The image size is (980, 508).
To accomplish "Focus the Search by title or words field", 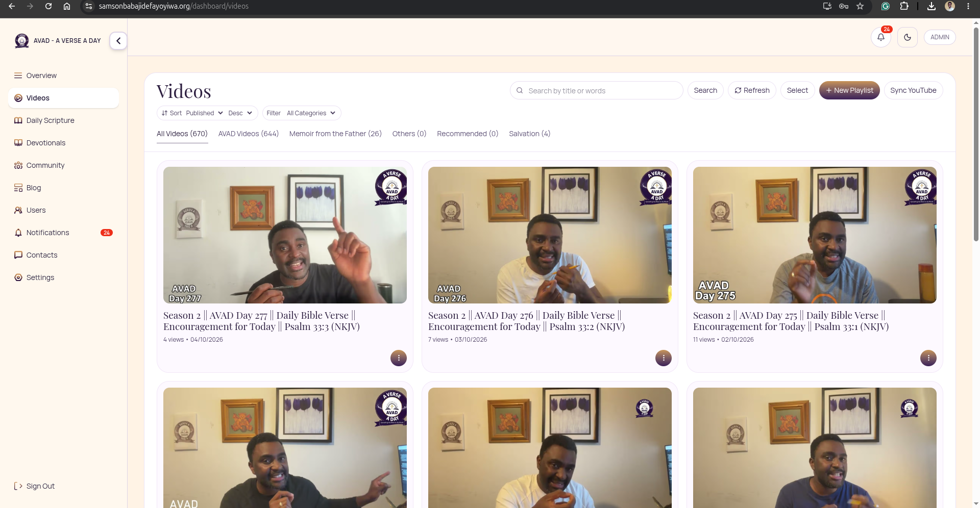I will tap(596, 90).
